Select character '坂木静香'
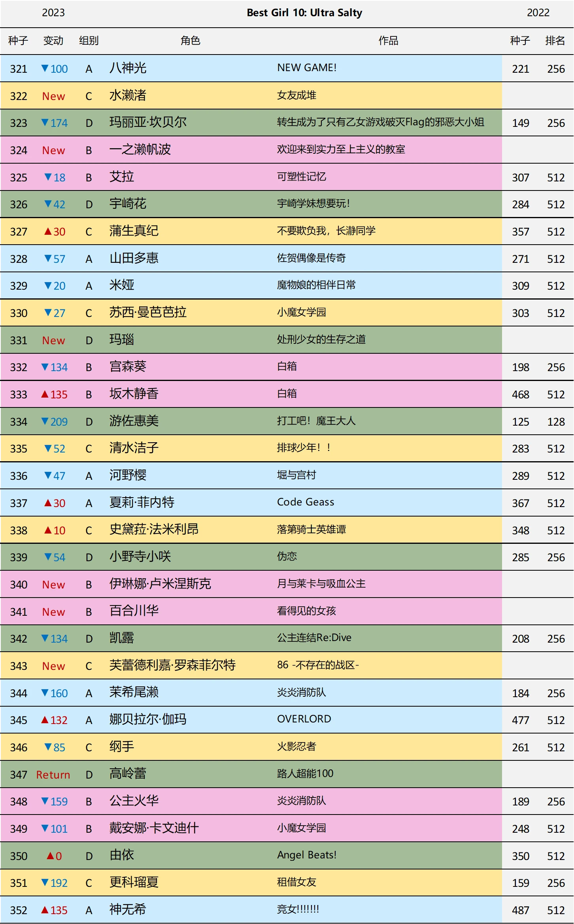This screenshot has width=574, height=924. (134, 394)
